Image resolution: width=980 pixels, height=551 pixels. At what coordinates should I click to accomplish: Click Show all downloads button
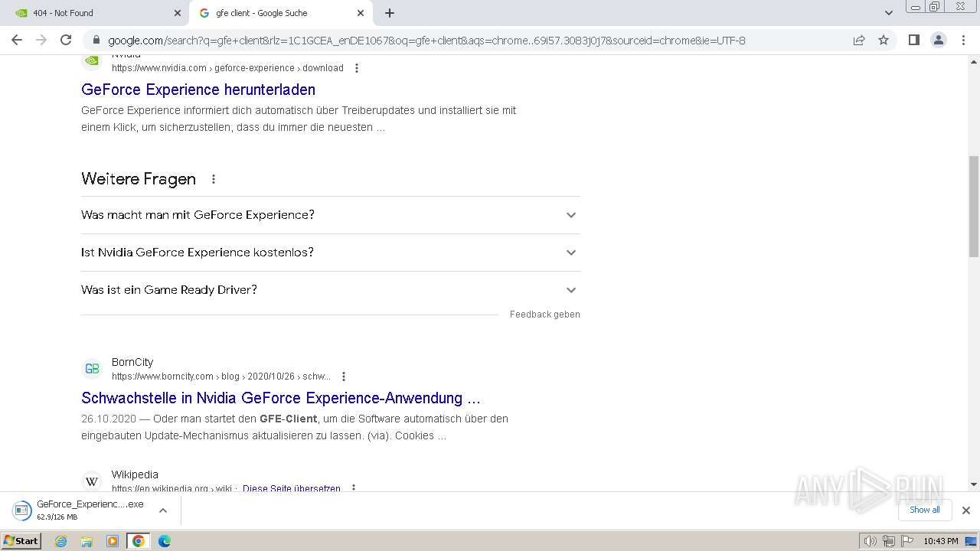(925, 510)
